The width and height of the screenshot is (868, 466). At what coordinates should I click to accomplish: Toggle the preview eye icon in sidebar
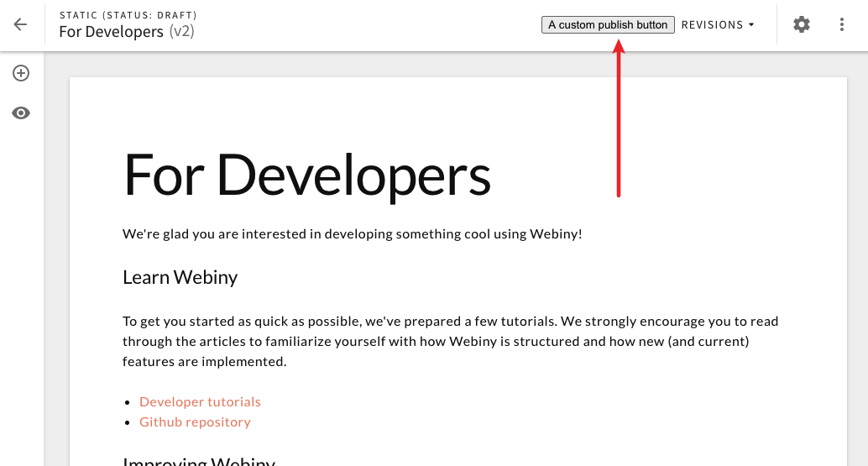click(21, 113)
